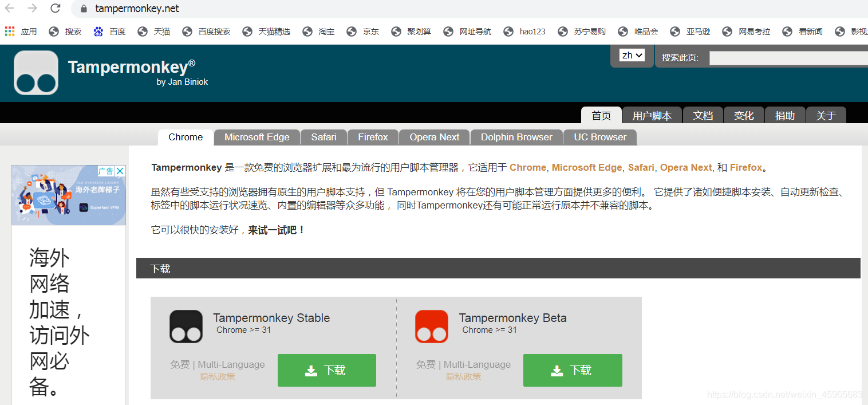Open the 网易考拉 bookmark
The height and width of the screenshot is (405, 868).
(747, 32)
